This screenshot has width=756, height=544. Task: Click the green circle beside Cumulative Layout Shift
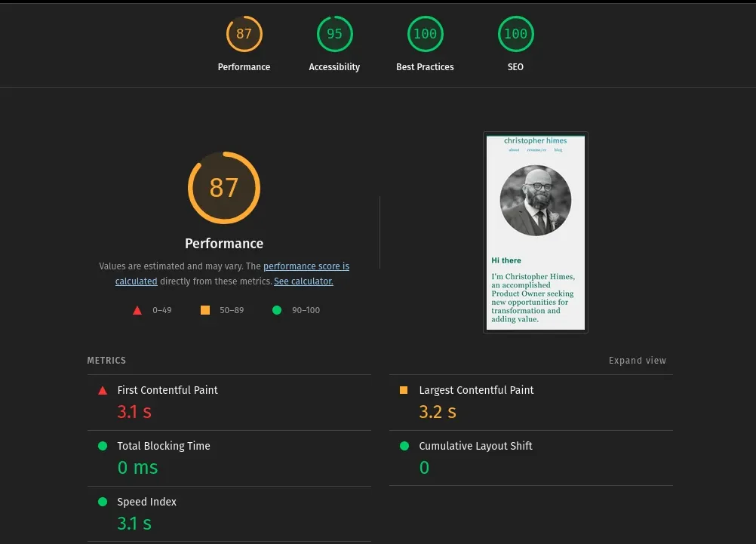pos(404,446)
